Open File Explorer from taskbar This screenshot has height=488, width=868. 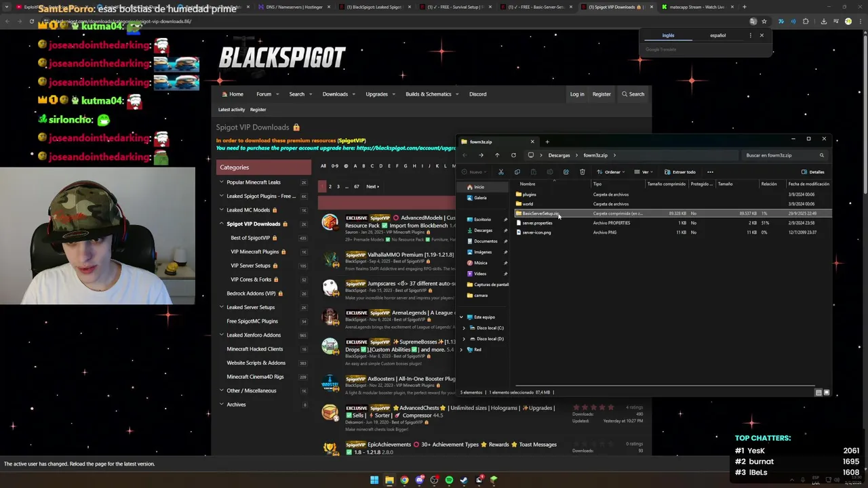[x=389, y=480]
